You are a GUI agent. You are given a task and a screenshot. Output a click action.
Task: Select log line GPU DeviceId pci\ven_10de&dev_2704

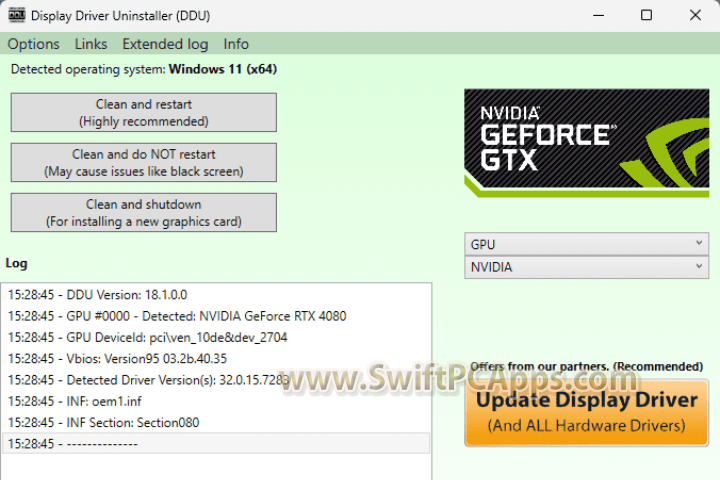point(216,338)
